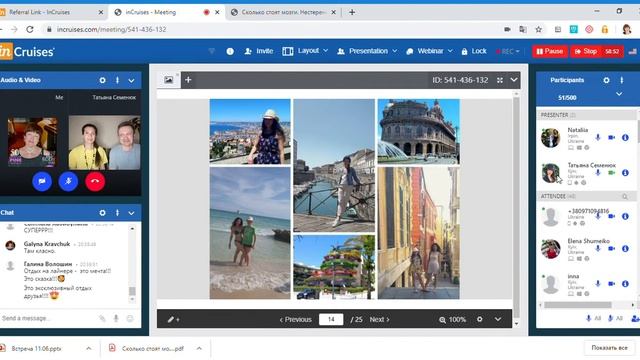Lock the meeting room
640x360 pixels.
474,51
